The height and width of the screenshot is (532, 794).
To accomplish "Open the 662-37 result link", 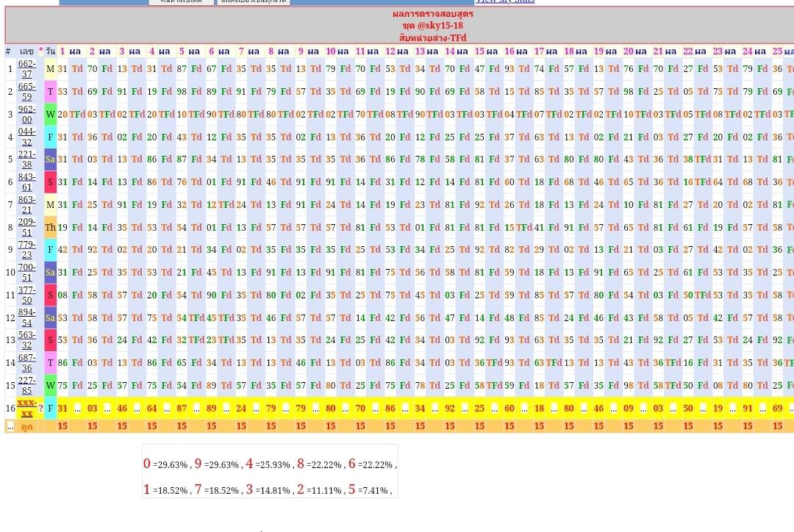I will (x=26, y=69).
